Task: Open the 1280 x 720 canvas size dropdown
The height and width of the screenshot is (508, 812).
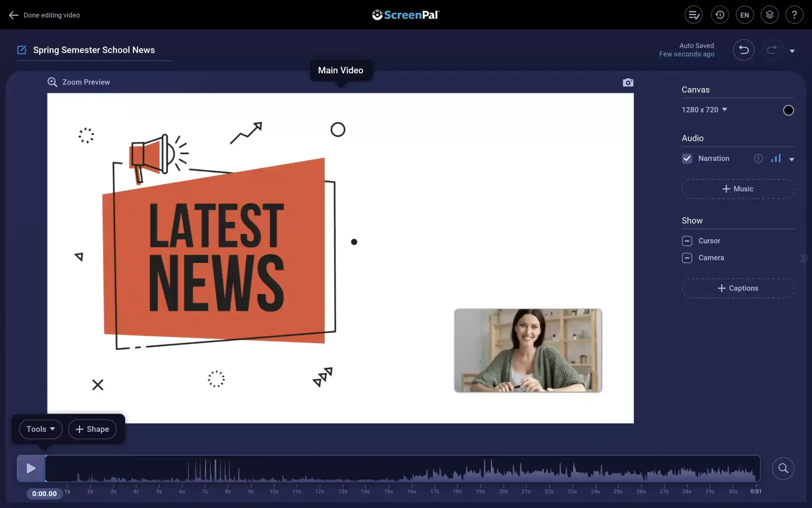Action: tap(704, 110)
